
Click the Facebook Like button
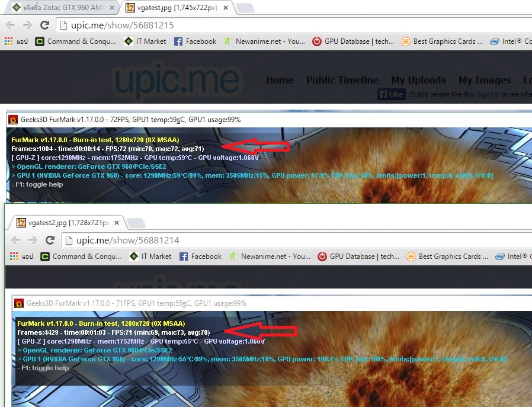[391, 94]
